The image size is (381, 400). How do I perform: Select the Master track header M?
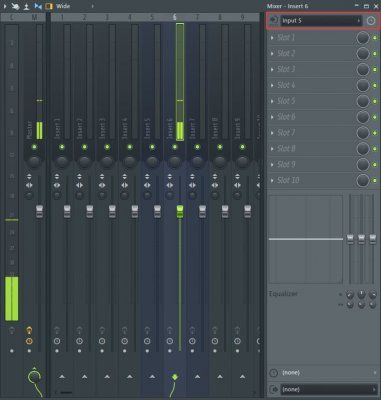pyautogui.click(x=34, y=17)
